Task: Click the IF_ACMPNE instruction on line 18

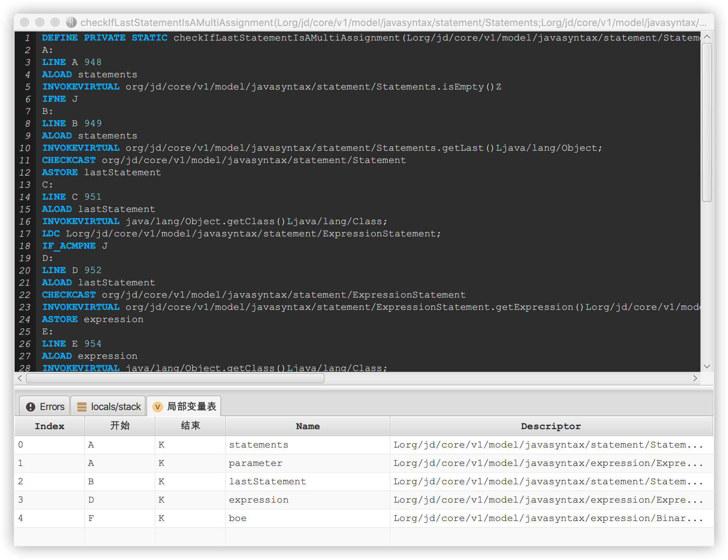Action: [69, 246]
